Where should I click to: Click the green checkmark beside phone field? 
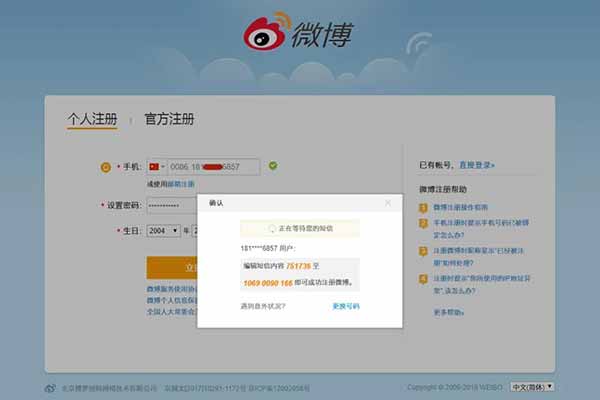pos(273,166)
